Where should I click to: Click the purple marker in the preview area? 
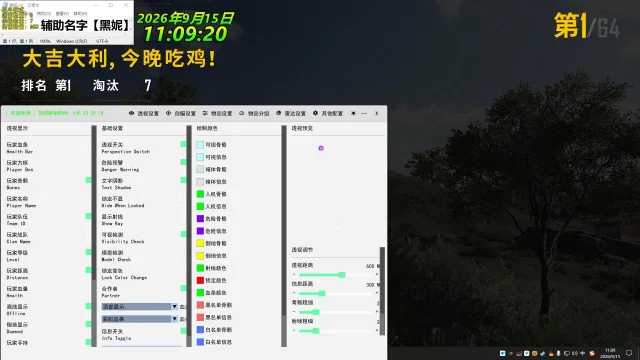321,148
